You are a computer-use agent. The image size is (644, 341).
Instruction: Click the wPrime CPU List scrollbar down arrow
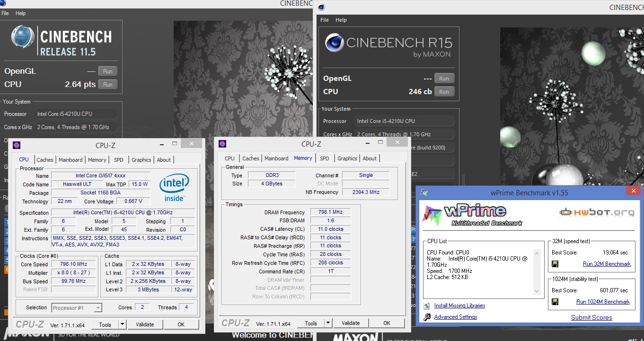coord(537,291)
